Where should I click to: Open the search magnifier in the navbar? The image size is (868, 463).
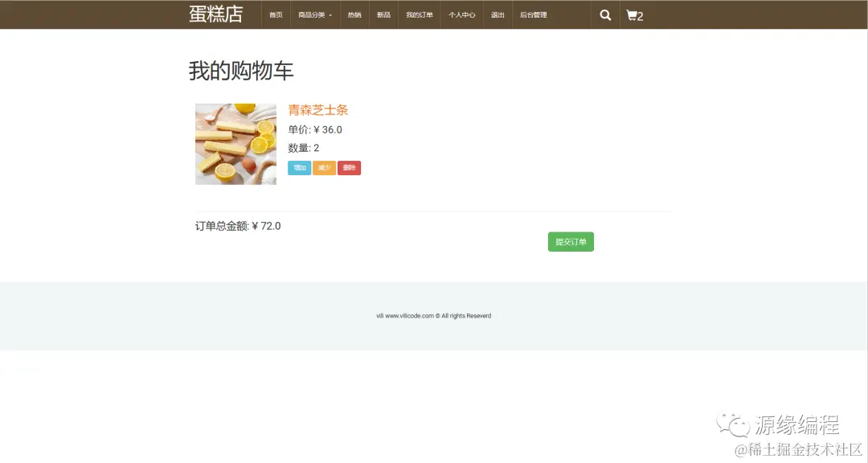(604, 14)
